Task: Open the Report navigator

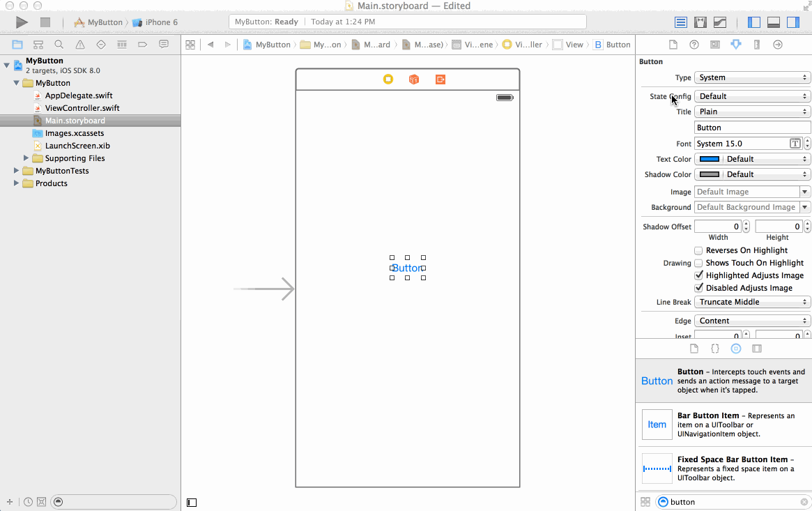Action: click(x=164, y=45)
